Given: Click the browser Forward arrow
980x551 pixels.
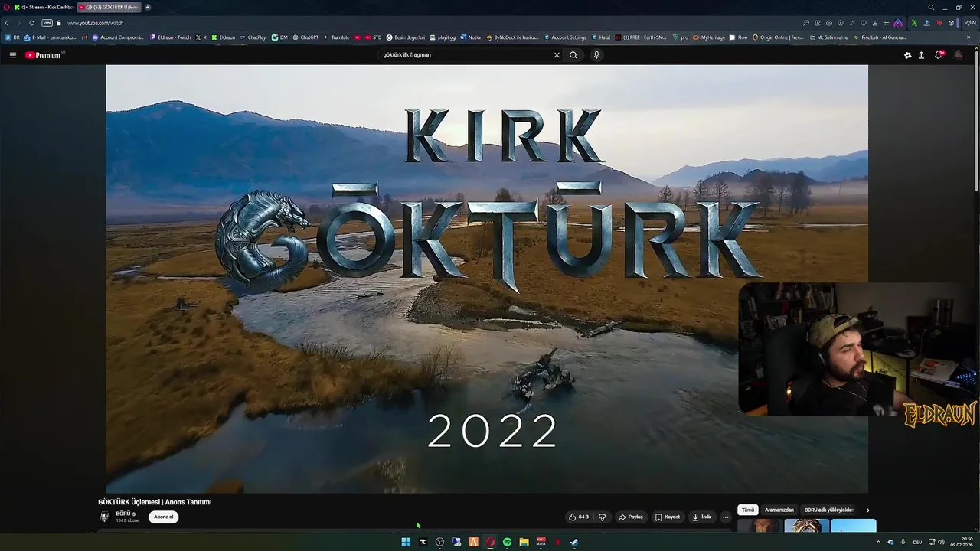Looking at the screenshot, I should tap(18, 23).
